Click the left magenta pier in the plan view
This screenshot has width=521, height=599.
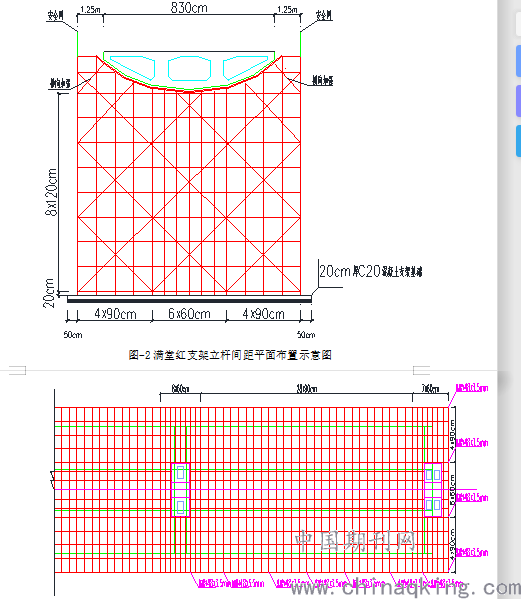point(180,490)
